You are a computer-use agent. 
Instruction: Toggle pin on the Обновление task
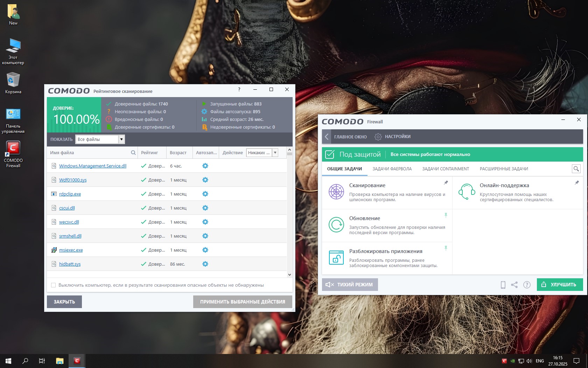446,215
